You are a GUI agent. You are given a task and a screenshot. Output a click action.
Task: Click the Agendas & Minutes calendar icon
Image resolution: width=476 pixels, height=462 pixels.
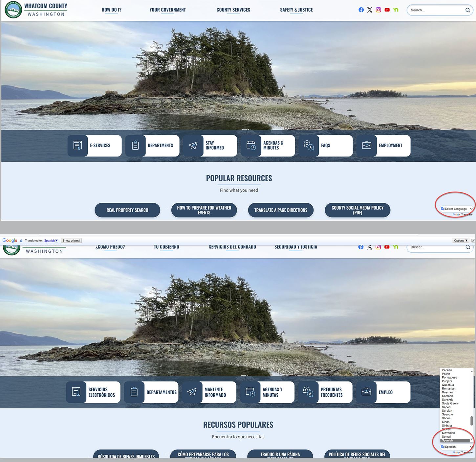[x=251, y=146]
